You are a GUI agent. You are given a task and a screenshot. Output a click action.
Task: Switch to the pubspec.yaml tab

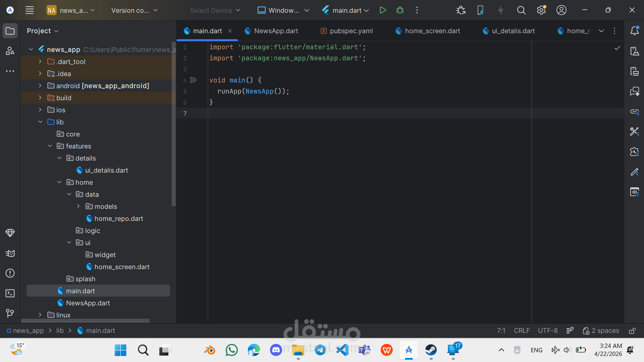coord(351,31)
